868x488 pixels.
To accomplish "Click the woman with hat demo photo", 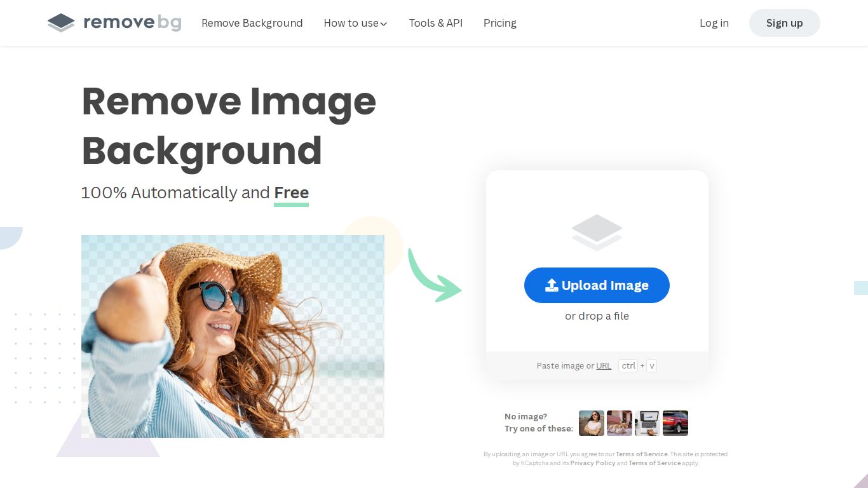I will coord(233,336).
